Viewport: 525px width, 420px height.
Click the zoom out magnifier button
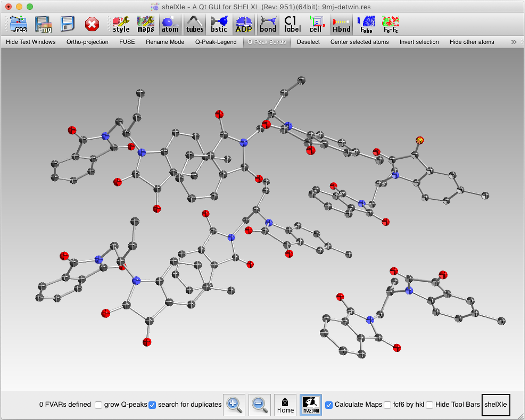[259, 405]
